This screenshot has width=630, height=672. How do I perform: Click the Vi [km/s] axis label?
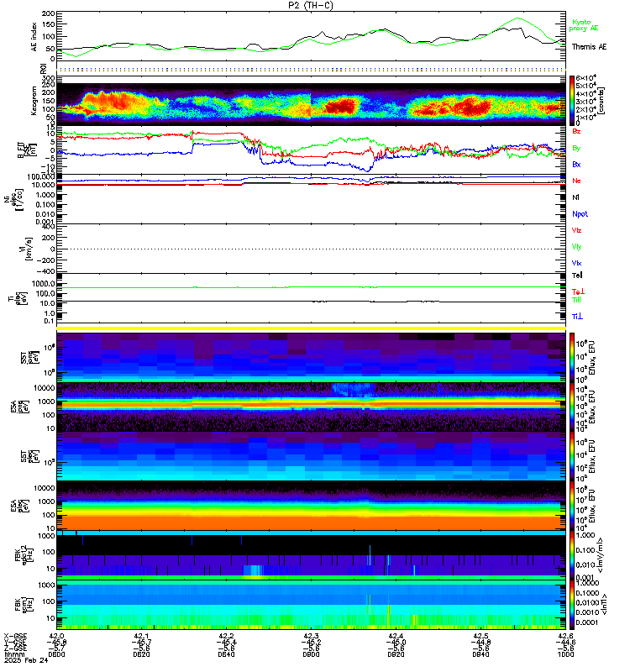click(28, 249)
